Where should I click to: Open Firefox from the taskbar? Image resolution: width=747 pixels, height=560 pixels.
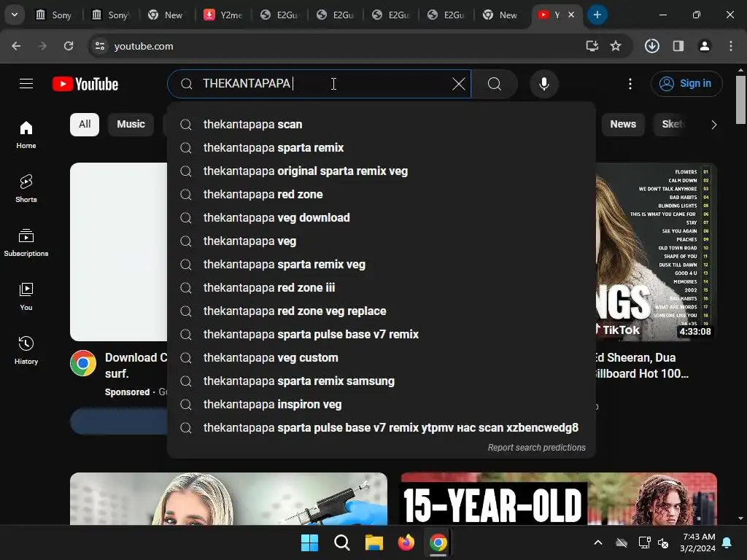(406, 542)
